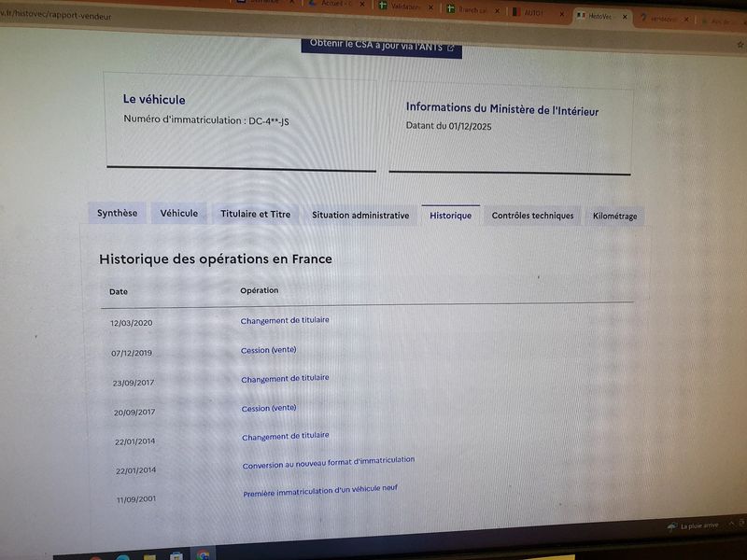
Task: Click Changement de titulaire for 22/01/2014
Action: [x=286, y=436]
